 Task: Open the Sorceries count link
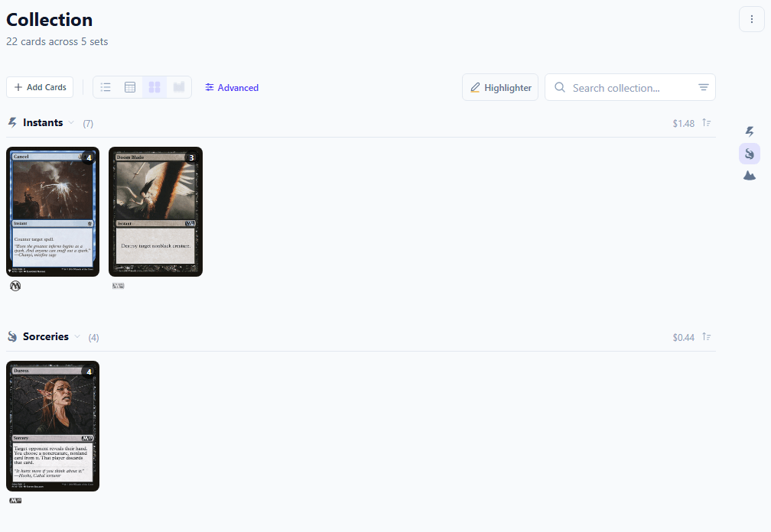93,336
